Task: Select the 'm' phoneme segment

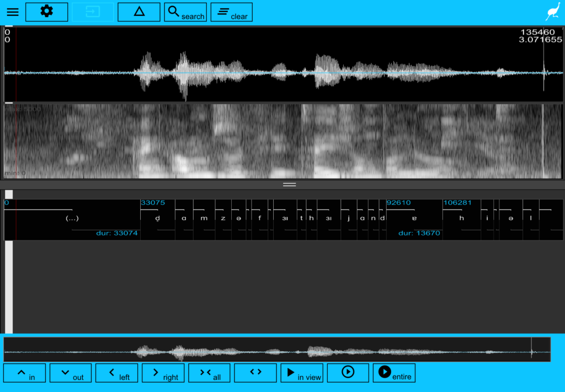Action: pyautogui.click(x=204, y=218)
